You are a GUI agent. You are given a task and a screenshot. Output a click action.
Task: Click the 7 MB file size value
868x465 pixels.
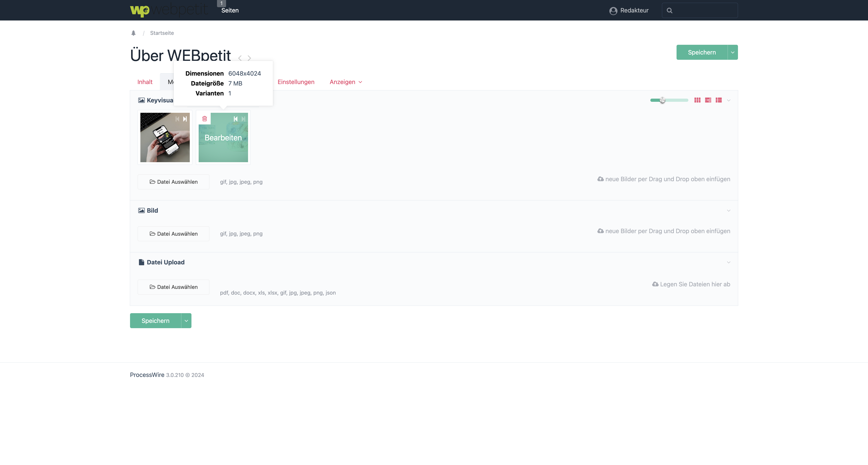pos(235,83)
